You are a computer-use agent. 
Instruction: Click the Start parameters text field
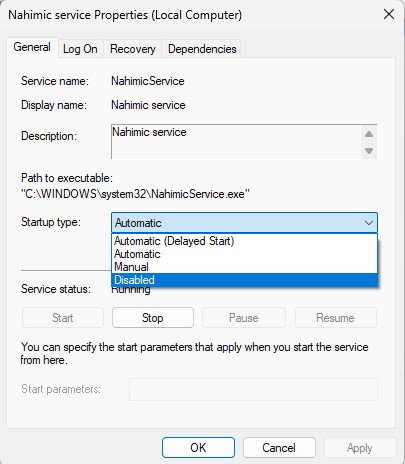(x=253, y=389)
